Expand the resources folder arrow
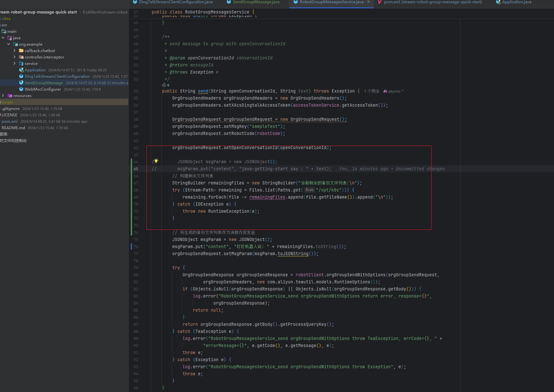Viewport: 554px width, 392px height. tap(3, 96)
